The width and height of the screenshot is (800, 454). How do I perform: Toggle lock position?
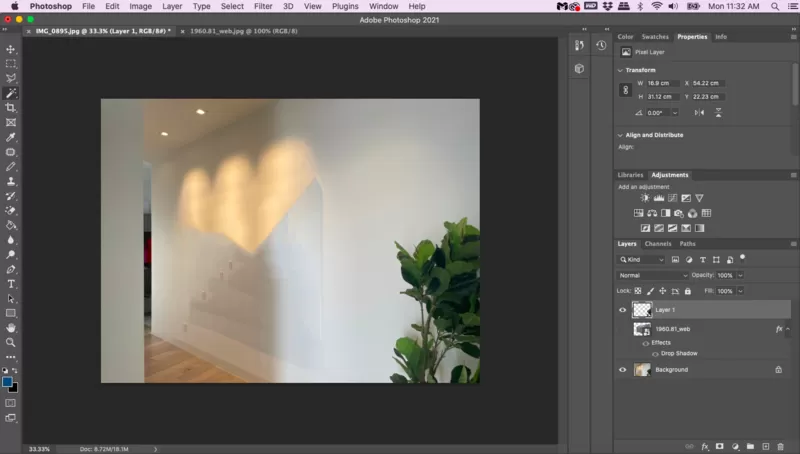[662, 291]
